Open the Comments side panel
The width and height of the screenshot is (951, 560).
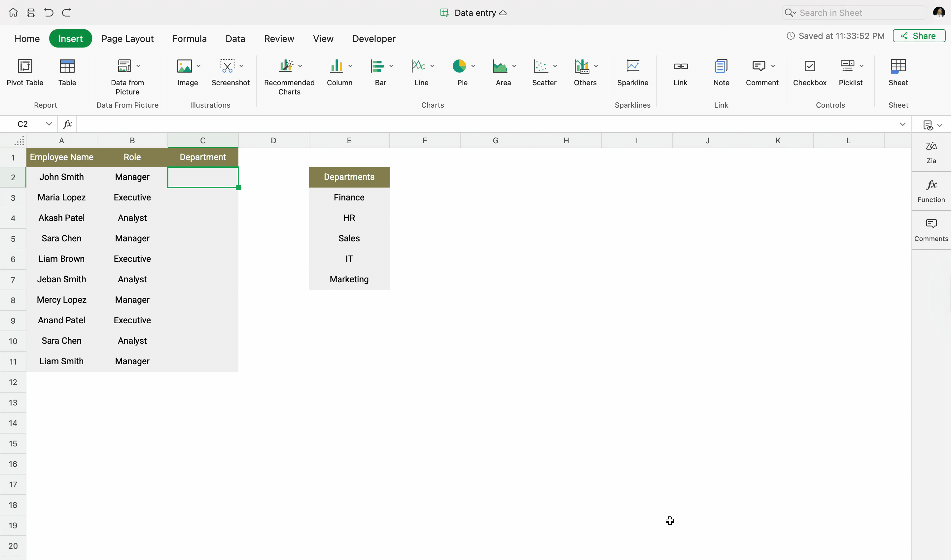(931, 230)
